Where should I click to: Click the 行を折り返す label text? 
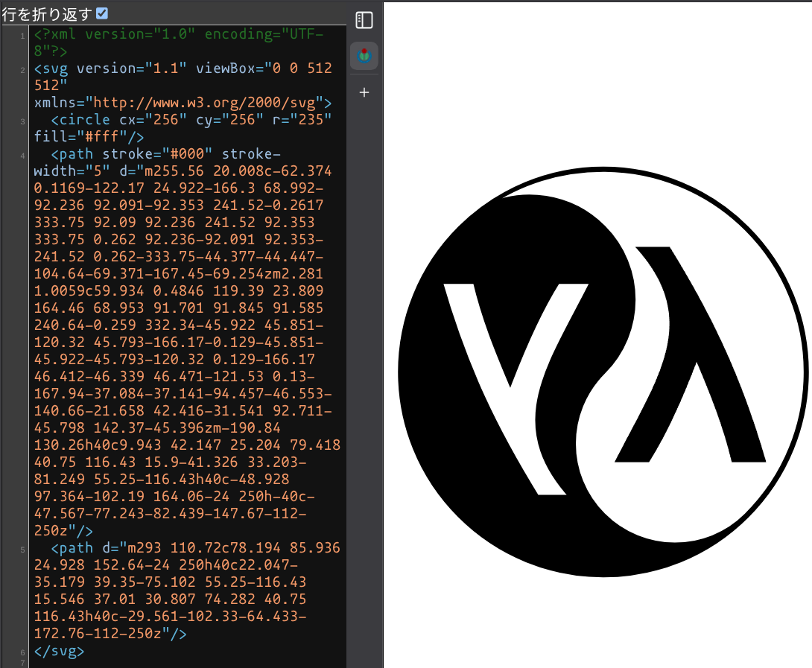coord(47,14)
